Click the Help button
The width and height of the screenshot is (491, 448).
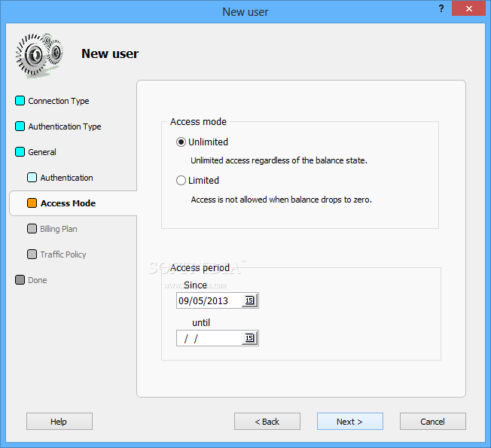59,422
